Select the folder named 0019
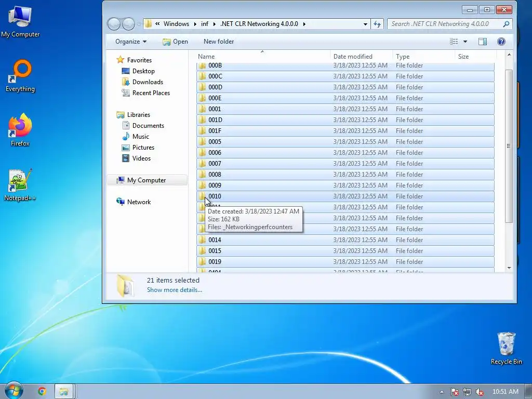Screen dimensions: 532x399 [345, 262]
